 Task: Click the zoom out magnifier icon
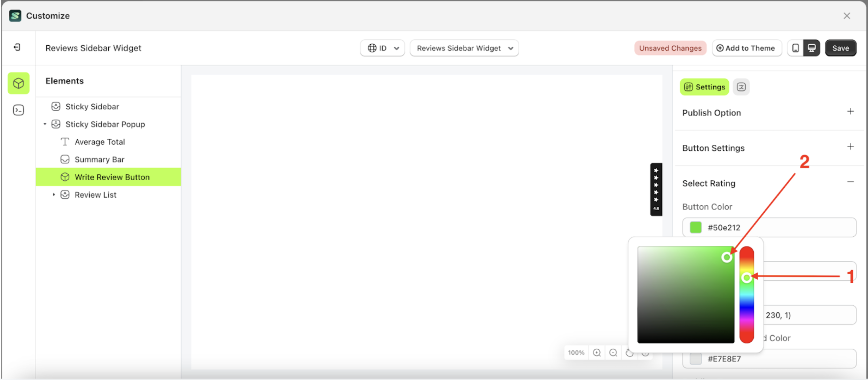click(613, 352)
